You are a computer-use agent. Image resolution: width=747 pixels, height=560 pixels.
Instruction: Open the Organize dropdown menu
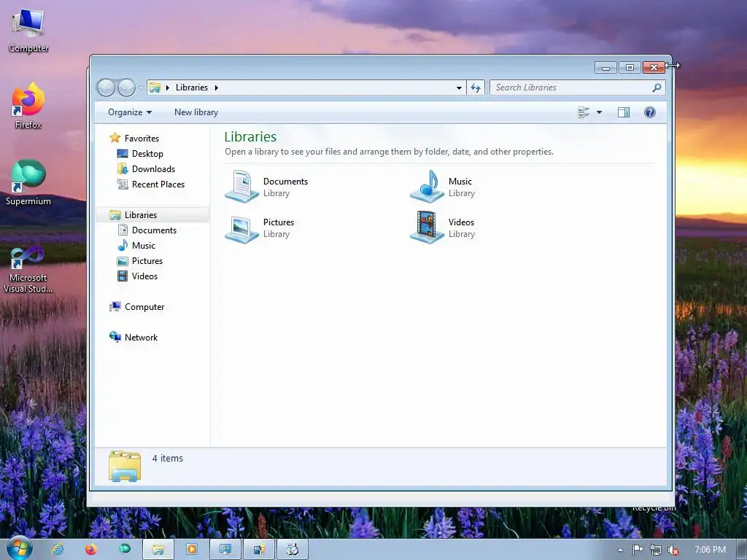(x=130, y=112)
